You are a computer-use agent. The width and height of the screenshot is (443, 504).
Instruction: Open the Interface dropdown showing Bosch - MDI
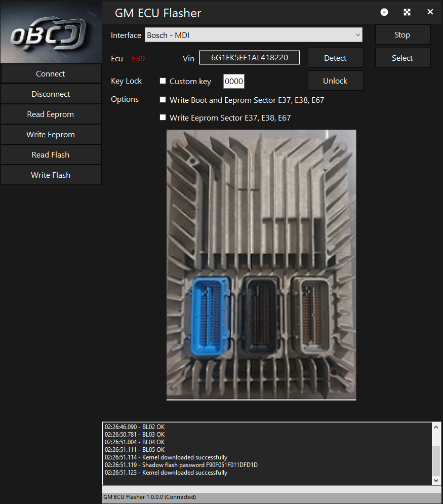(254, 35)
